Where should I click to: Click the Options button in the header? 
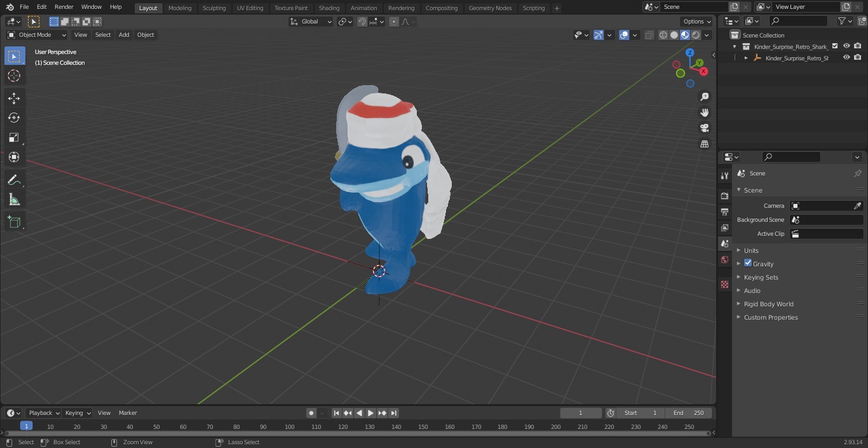coord(697,21)
